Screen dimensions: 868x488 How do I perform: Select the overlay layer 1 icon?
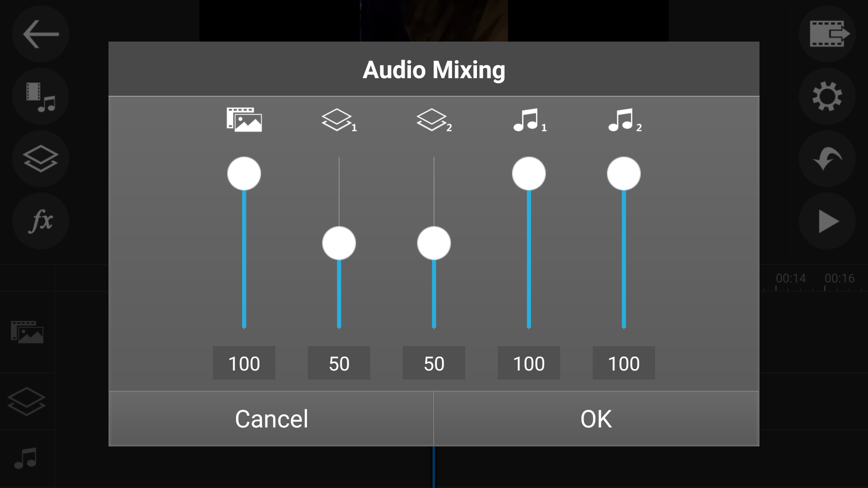pyautogui.click(x=339, y=119)
